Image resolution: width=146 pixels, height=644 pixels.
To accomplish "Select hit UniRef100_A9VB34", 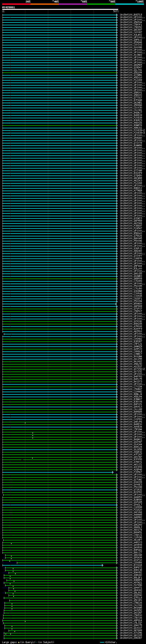I will point(131,427).
